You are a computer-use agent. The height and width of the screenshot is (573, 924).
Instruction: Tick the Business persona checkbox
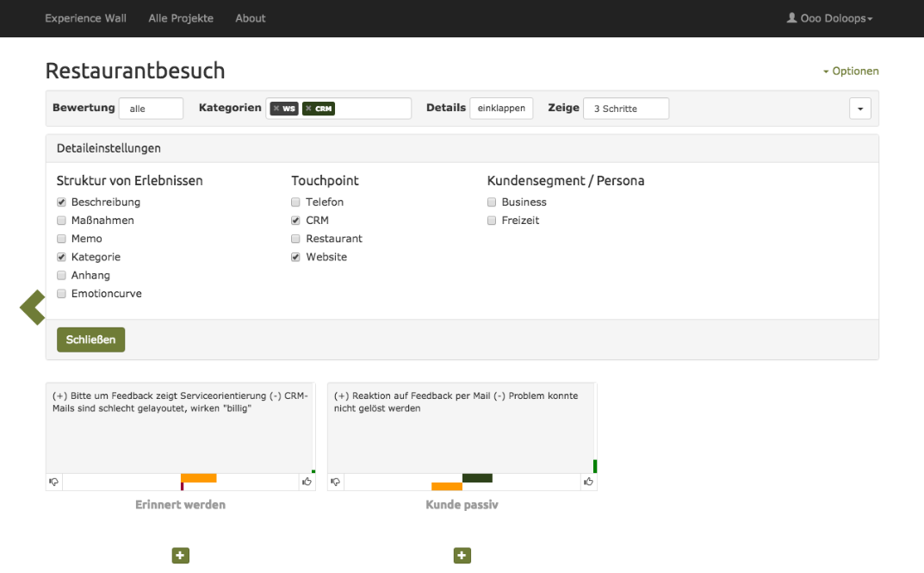[x=492, y=202]
